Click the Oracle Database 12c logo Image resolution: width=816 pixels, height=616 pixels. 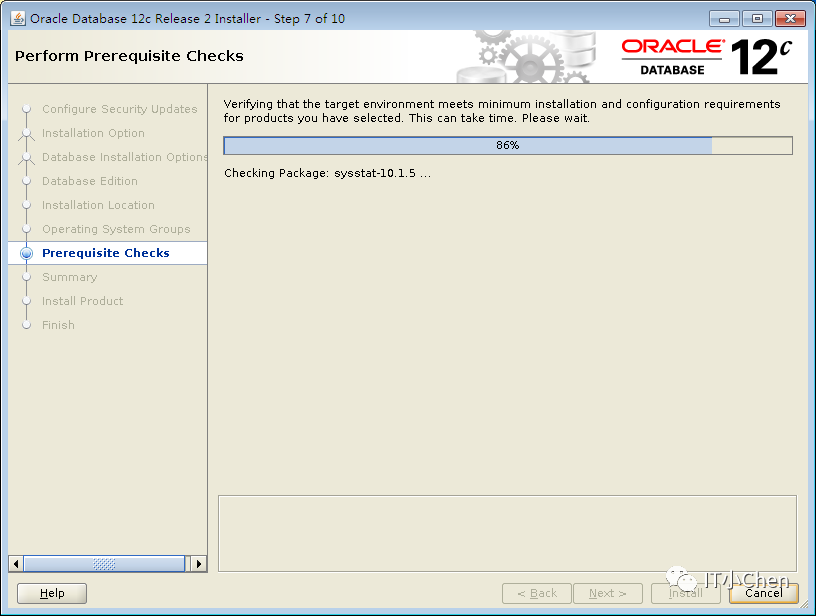(x=706, y=57)
